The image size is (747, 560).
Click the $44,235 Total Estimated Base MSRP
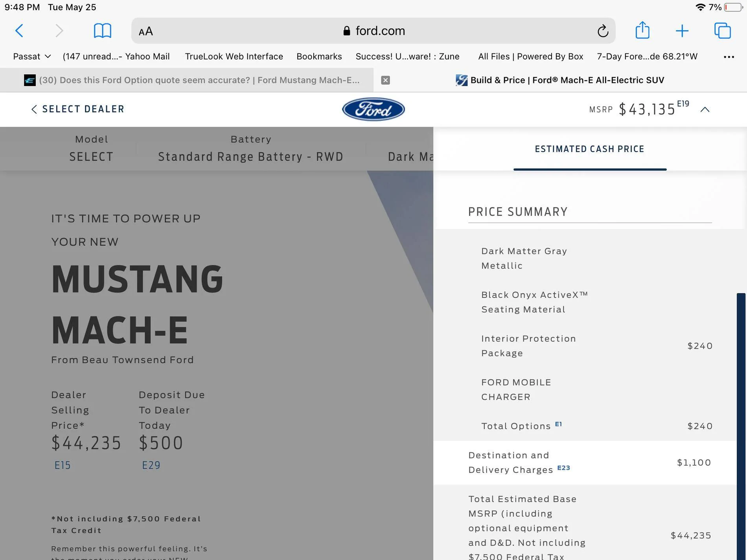[691, 535]
